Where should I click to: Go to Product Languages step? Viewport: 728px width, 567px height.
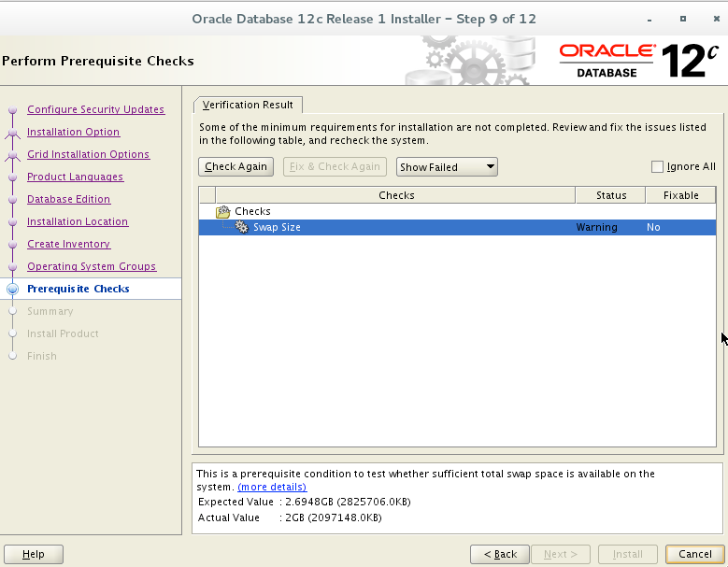pyautogui.click(x=75, y=177)
